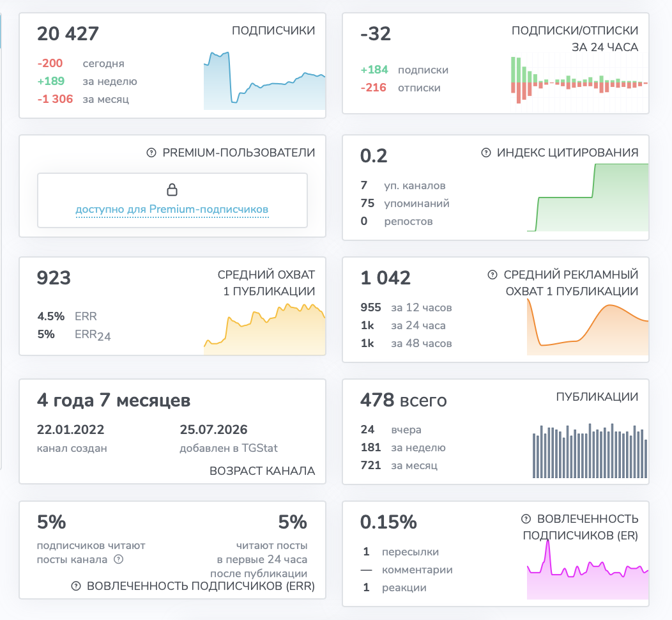The image size is (672, 620).
Task: Click the '721' за месяц publications value
Action: [370, 465]
